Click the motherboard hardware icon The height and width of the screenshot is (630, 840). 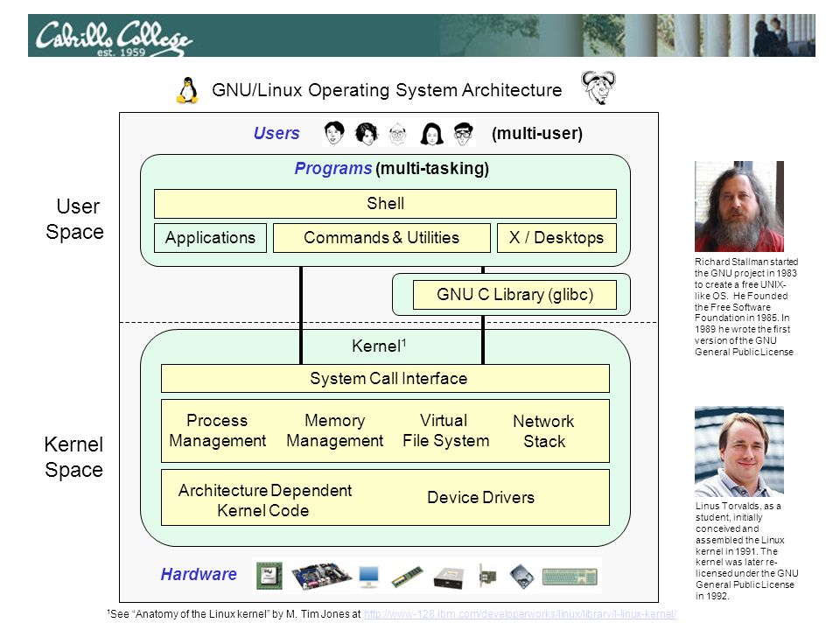(x=321, y=576)
